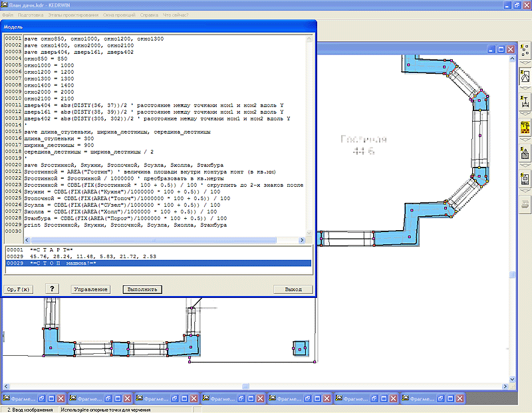Click the drawing window horizontal scrollbar thumb
This screenshot has height=413, width=532.
[x=245, y=386]
